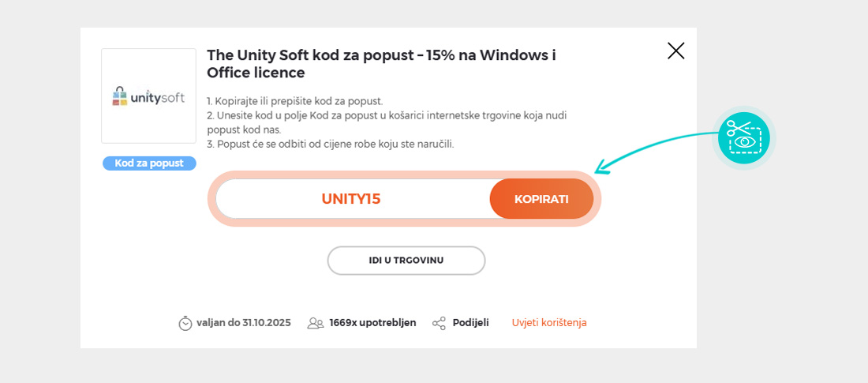The image size is (868, 383).
Task: Click the people usage count icon
Action: (316, 323)
